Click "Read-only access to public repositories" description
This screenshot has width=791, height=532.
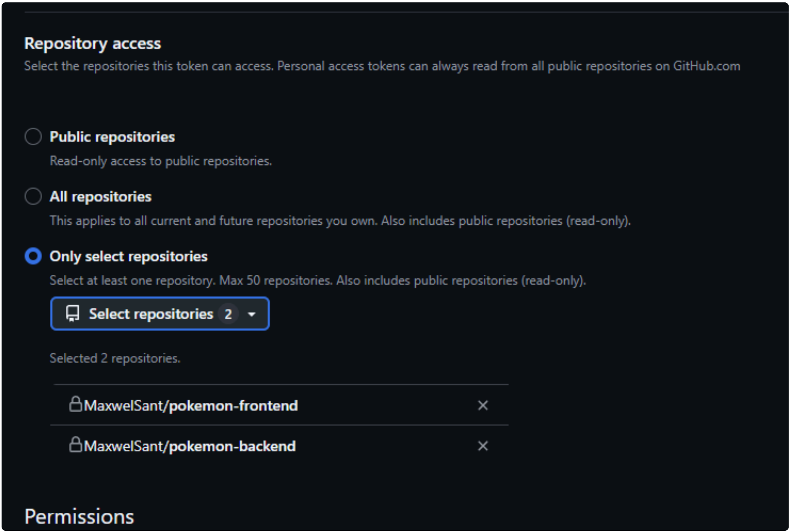161,161
